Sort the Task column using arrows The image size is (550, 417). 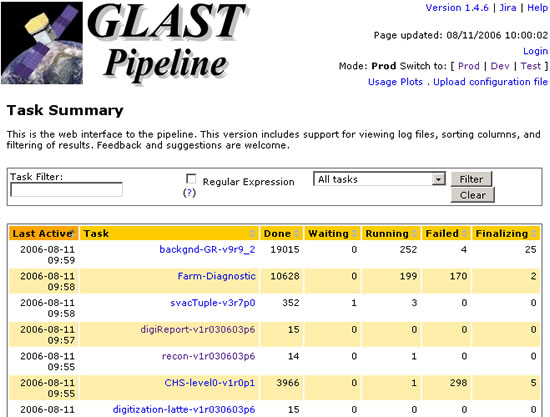click(x=252, y=234)
